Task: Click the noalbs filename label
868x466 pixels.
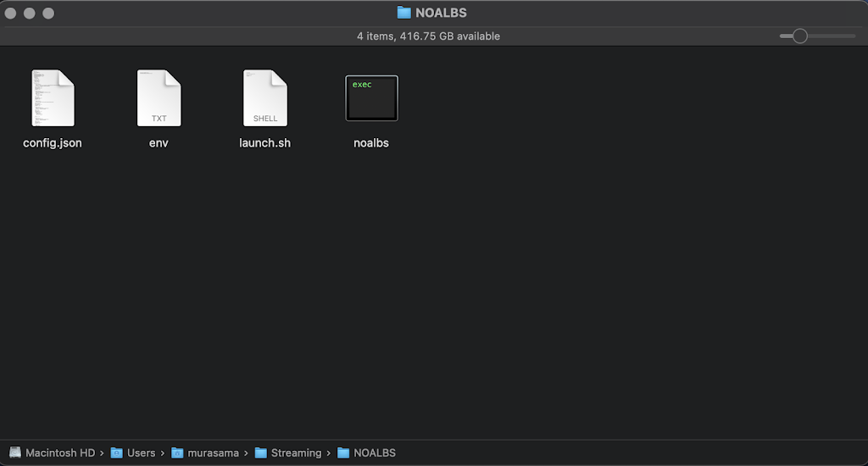Action: [371, 143]
